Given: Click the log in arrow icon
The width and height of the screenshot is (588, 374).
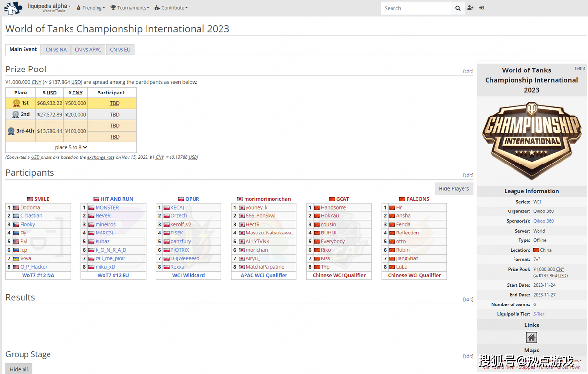Looking at the screenshot, I should [x=482, y=8].
